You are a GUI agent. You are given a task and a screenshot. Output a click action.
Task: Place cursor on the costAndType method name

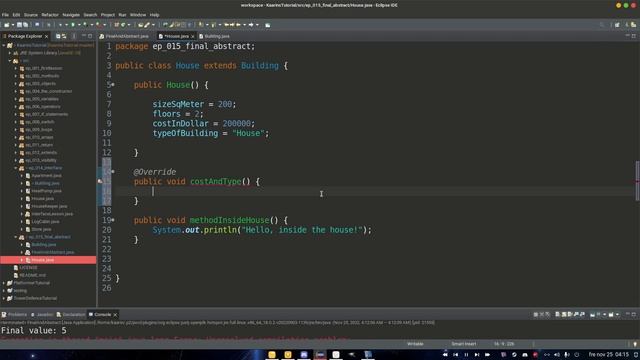point(216,182)
